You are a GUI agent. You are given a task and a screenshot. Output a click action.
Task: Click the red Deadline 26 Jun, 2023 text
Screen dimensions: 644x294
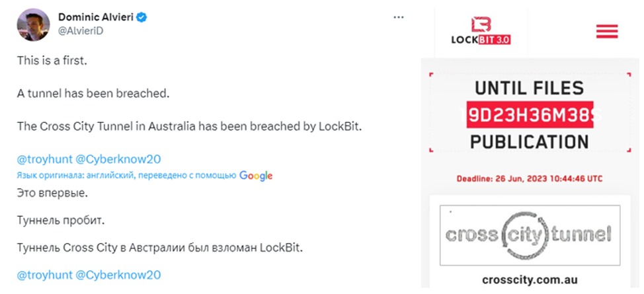(529, 178)
